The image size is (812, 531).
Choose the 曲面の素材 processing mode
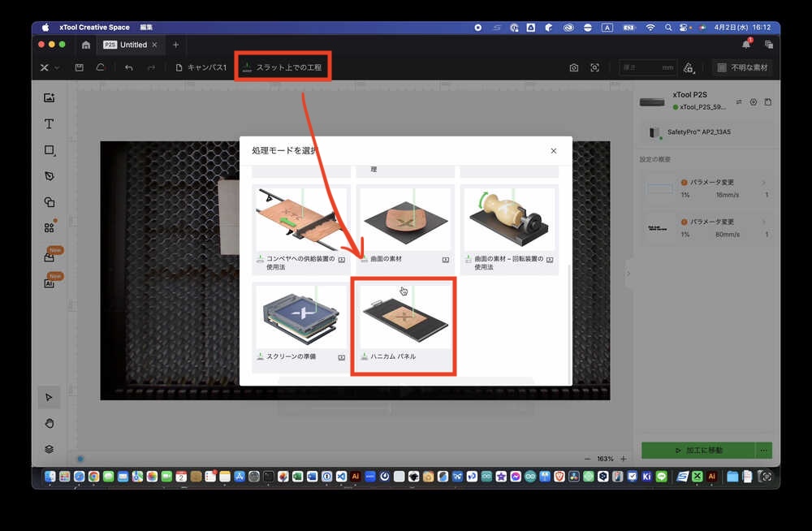(x=404, y=227)
